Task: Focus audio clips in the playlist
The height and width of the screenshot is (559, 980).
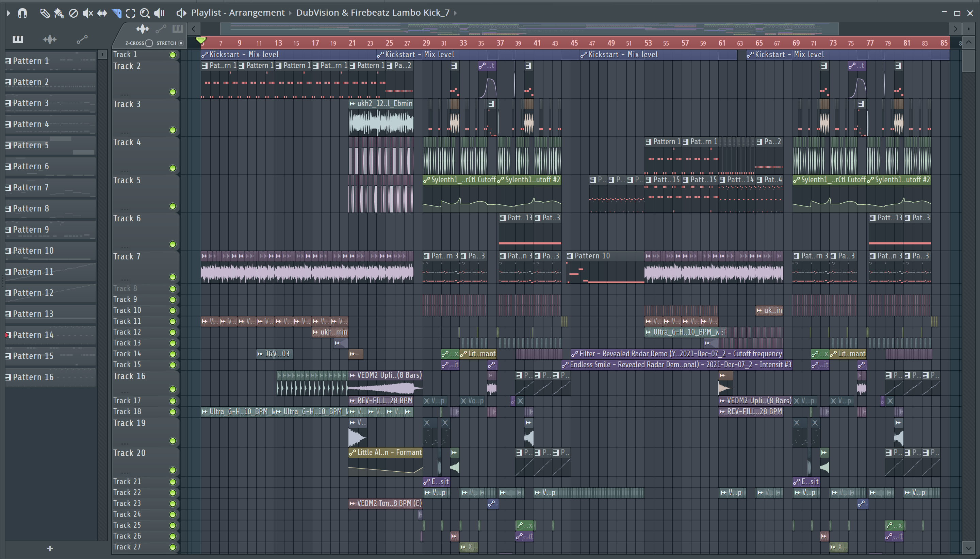Action: coord(142,29)
